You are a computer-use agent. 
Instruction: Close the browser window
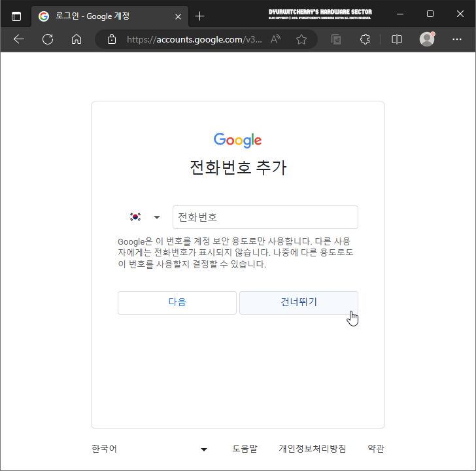click(x=460, y=14)
